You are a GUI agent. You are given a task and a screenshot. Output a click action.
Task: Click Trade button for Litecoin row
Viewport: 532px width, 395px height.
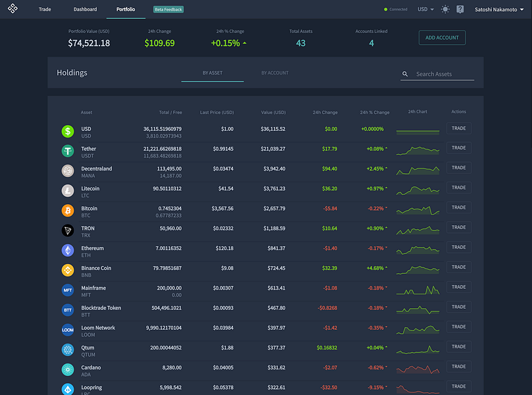(459, 188)
